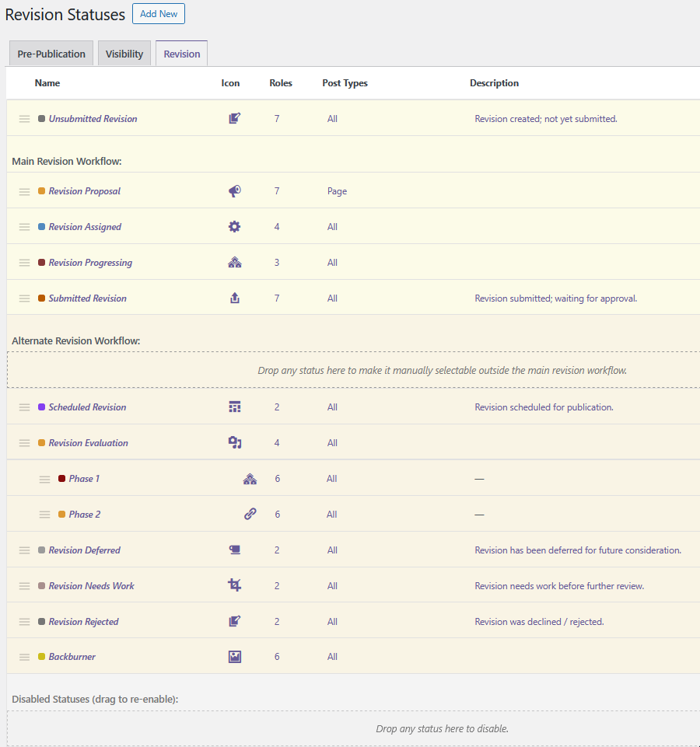This screenshot has height=747, width=700.
Task: Click the link icon in Phase 2 row
Action: pos(250,514)
